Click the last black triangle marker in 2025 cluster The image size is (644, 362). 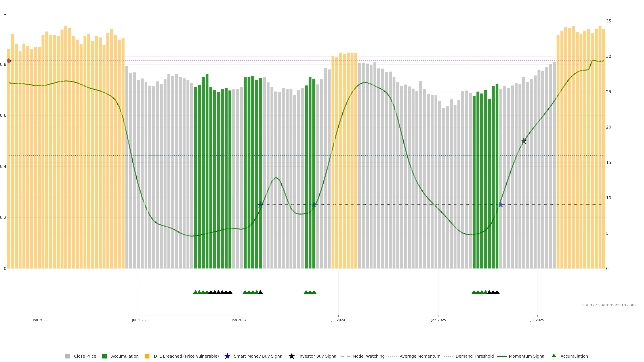pyautogui.click(x=497, y=292)
